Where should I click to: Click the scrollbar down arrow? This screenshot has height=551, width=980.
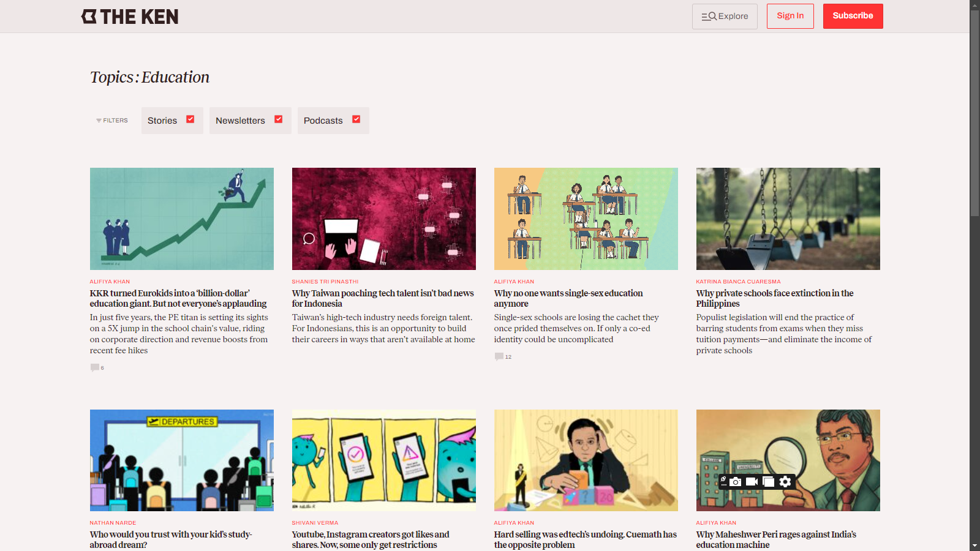click(974, 545)
